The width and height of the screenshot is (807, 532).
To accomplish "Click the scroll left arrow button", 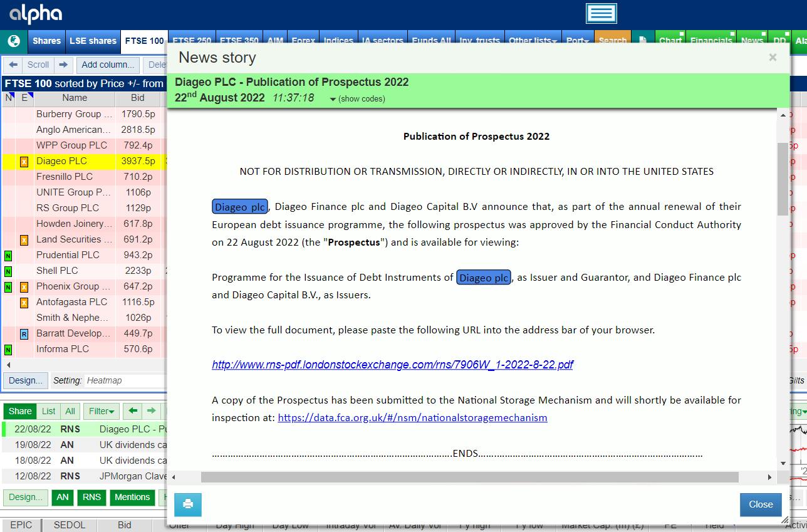I will tap(13, 65).
